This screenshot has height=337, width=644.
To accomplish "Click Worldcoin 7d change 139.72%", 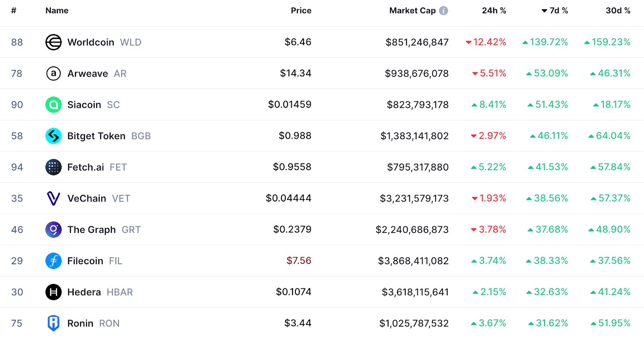I will (545, 42).
